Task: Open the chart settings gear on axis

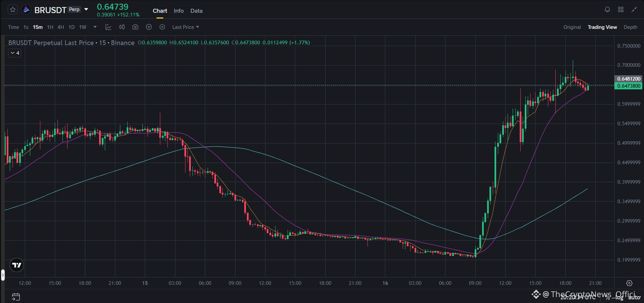Action: [629, 283]
